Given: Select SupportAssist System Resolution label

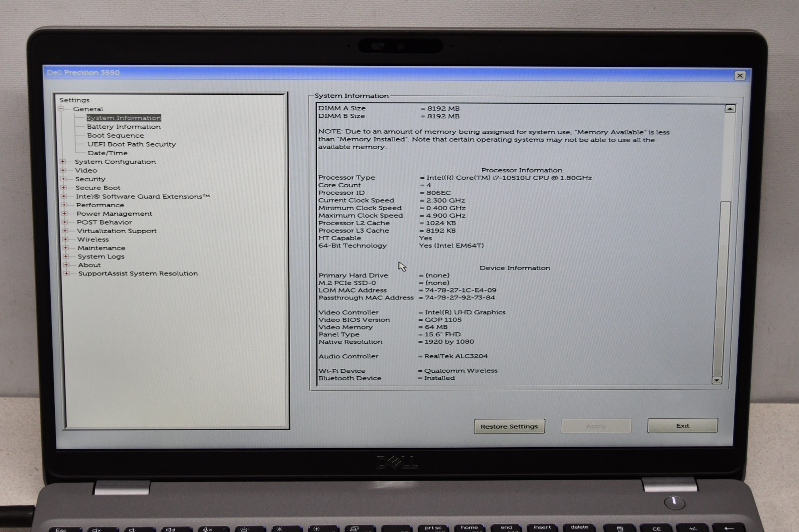Looking at the screenshot, I should click(138, 273).
